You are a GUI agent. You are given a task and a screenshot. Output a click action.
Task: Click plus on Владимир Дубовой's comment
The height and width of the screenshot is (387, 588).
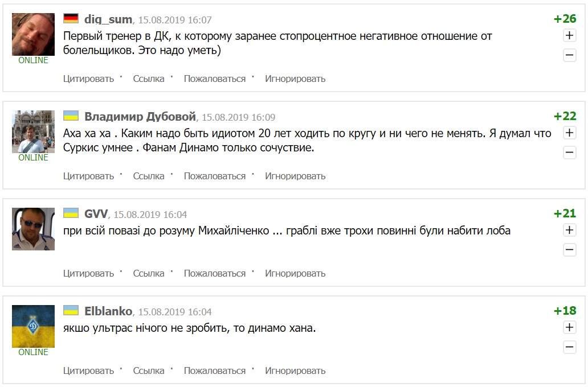click(569, 133)
